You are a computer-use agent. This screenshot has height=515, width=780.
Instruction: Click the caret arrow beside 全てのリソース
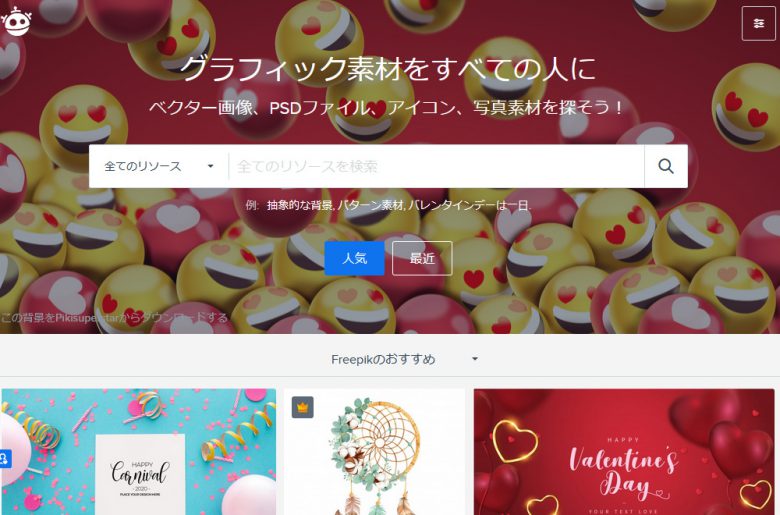(210, 166)
